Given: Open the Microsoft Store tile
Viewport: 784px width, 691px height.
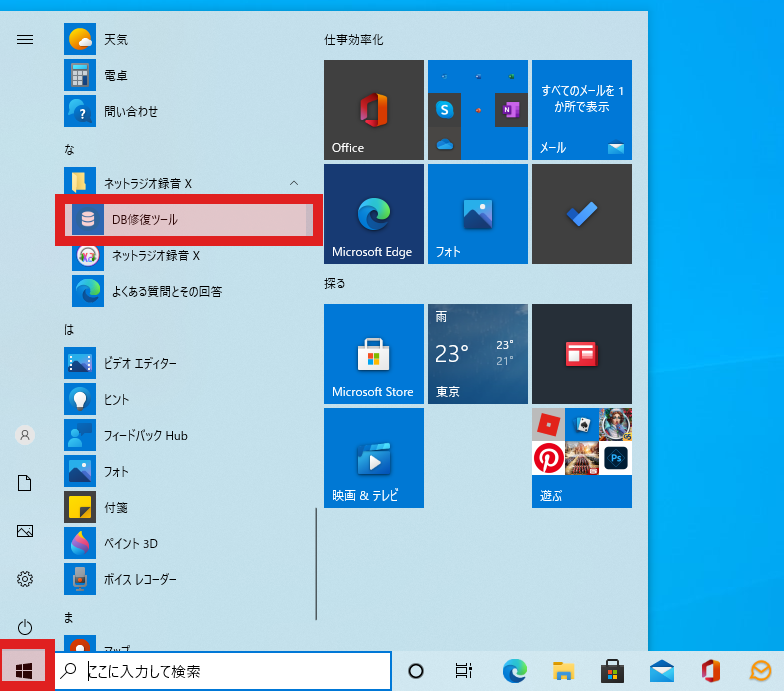Looking at the screenshot, I should click(x=374, y=354).
